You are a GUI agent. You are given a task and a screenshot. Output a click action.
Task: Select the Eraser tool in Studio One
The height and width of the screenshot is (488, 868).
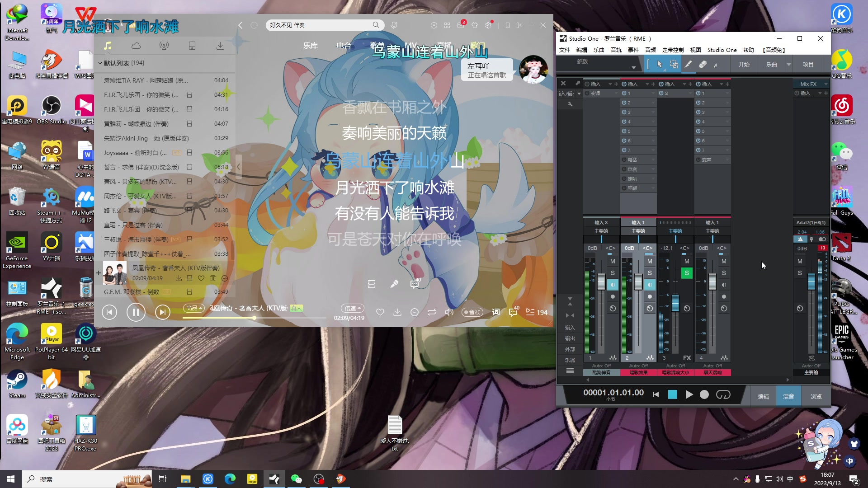click(703, 65)
